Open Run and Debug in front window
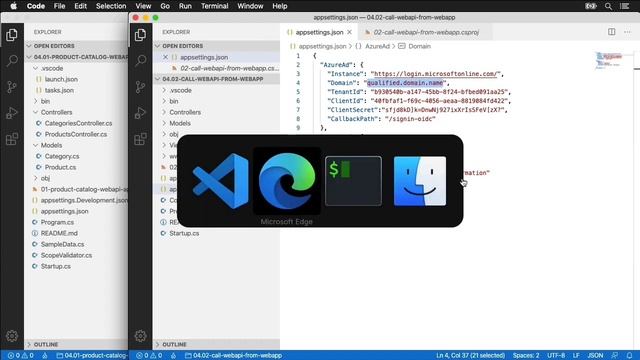 coord(140,113)
